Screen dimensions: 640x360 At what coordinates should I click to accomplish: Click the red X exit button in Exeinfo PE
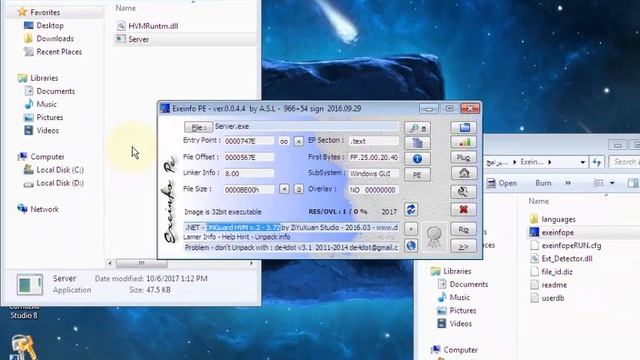click(464, 209)
